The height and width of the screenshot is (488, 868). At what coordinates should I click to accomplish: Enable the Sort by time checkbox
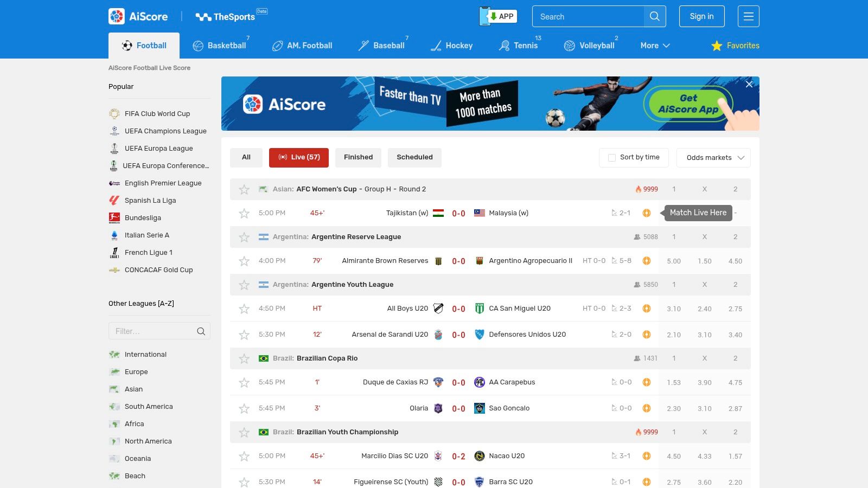click(x=611, y=157)
